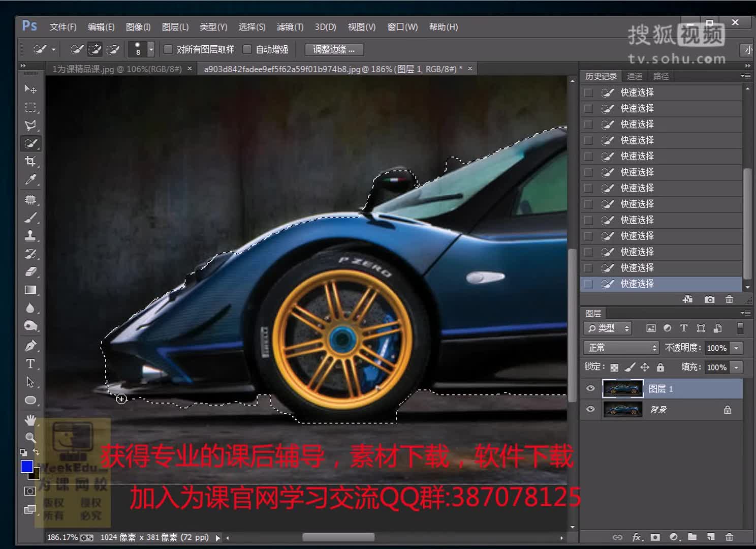This screenshot has width=756, height=549.
Task: Select the Quick Selection tool in toolbox
Action: pos(30,143)
